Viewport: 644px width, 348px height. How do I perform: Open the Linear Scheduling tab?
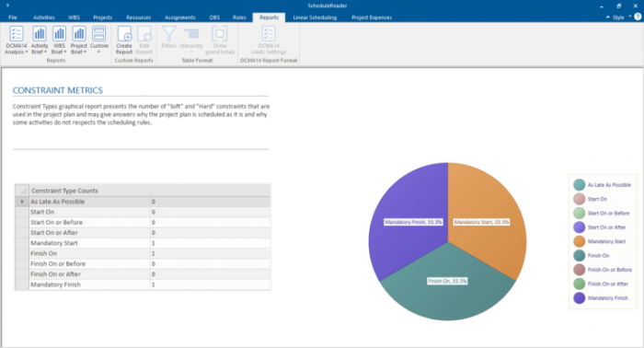pos(315,17)
